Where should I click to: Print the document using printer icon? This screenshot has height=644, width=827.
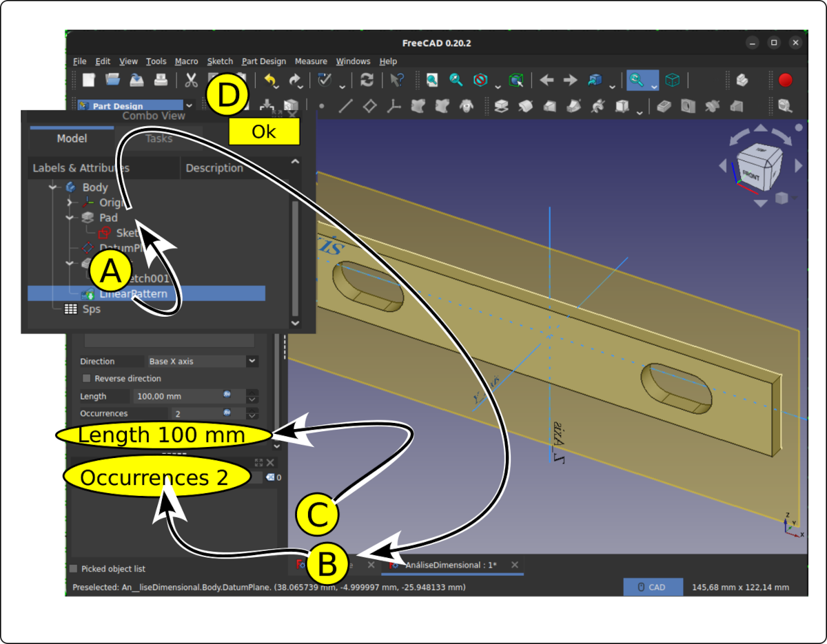pos(160,80)
